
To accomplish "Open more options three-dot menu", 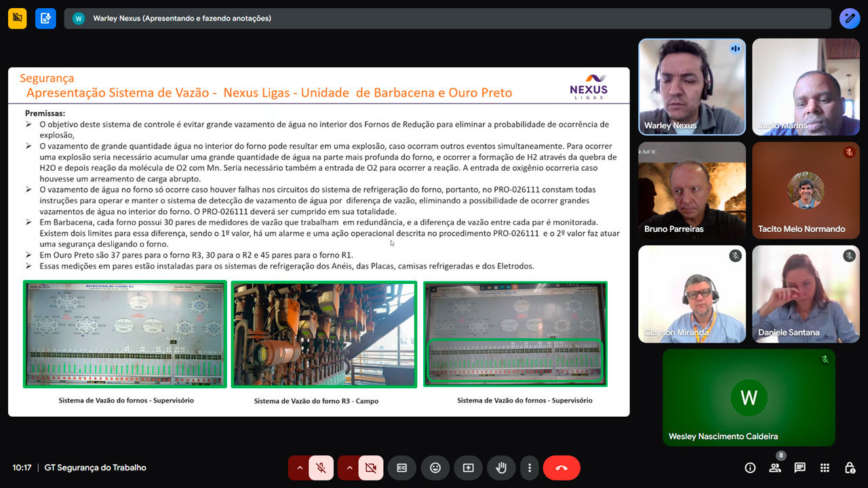I will pos(530,468).
